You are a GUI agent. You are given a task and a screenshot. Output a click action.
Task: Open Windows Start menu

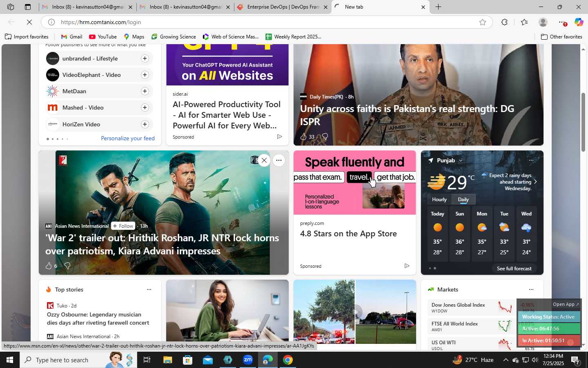(9, 360)
